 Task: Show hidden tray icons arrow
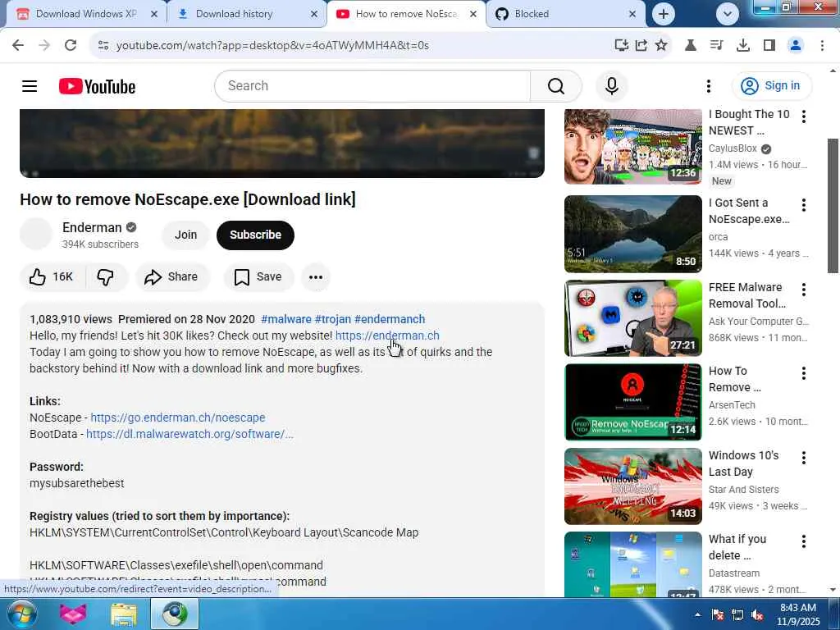coord(697,615)
